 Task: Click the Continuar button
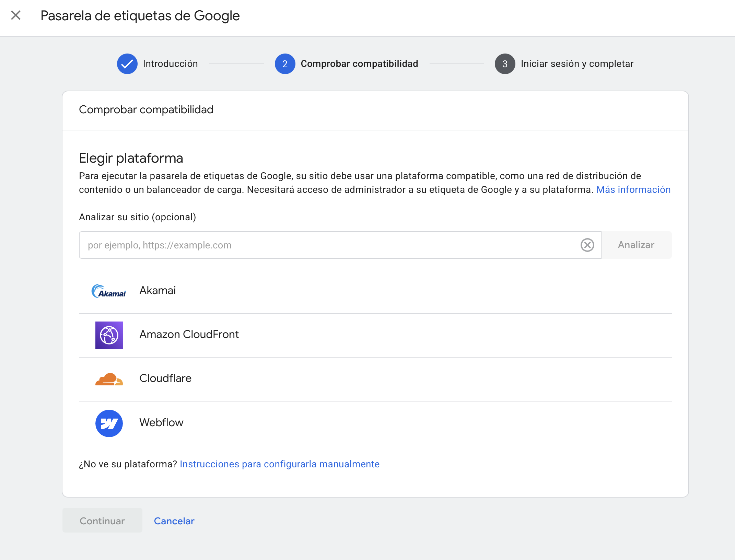102,521
